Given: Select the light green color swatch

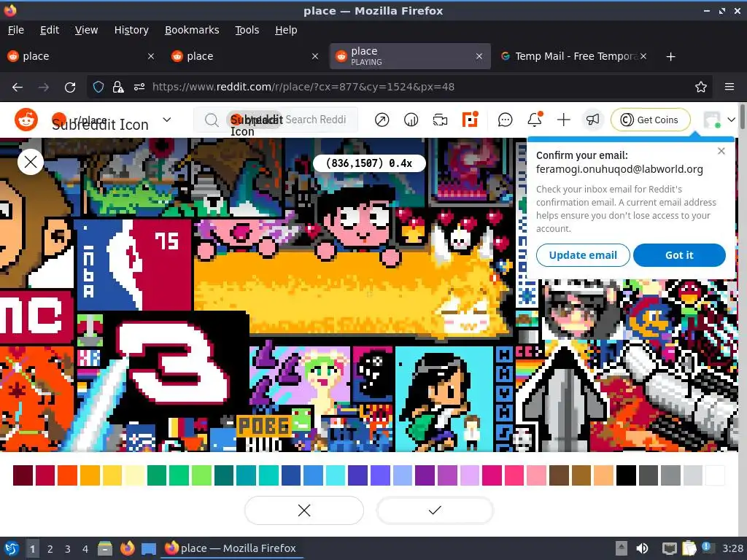Looking at the screenshot, I should pos(201,475).
